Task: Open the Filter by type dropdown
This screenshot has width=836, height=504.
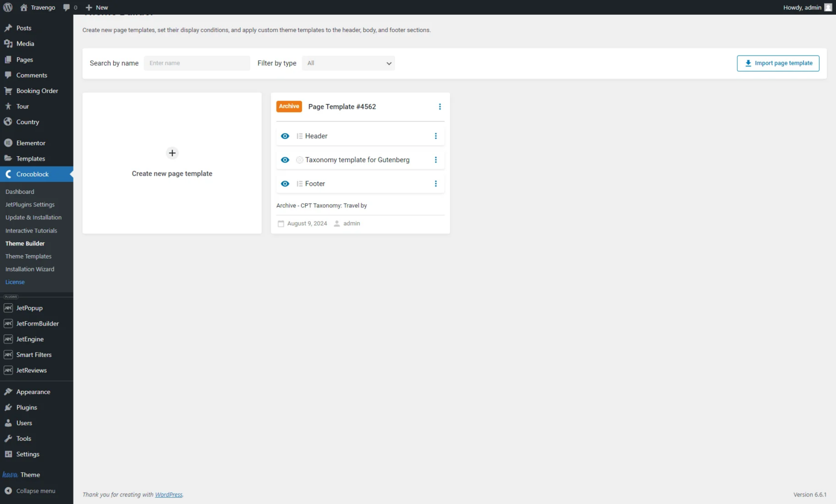Action: click(x=348, y=63)
